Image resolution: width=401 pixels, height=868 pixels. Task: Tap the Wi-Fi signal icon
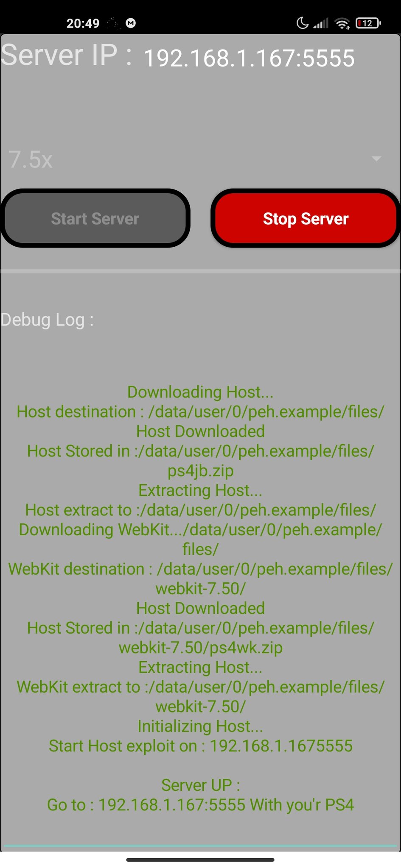pos(342,23)
